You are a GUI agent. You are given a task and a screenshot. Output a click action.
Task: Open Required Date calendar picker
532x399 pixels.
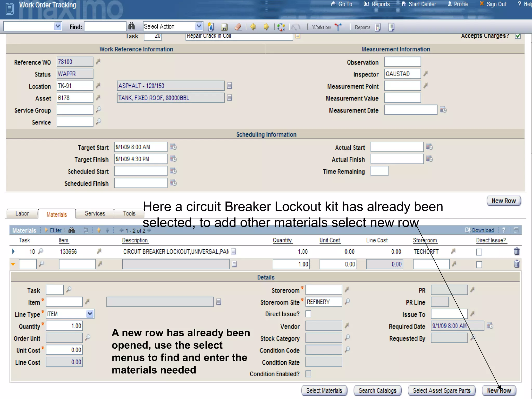[490, 325]
